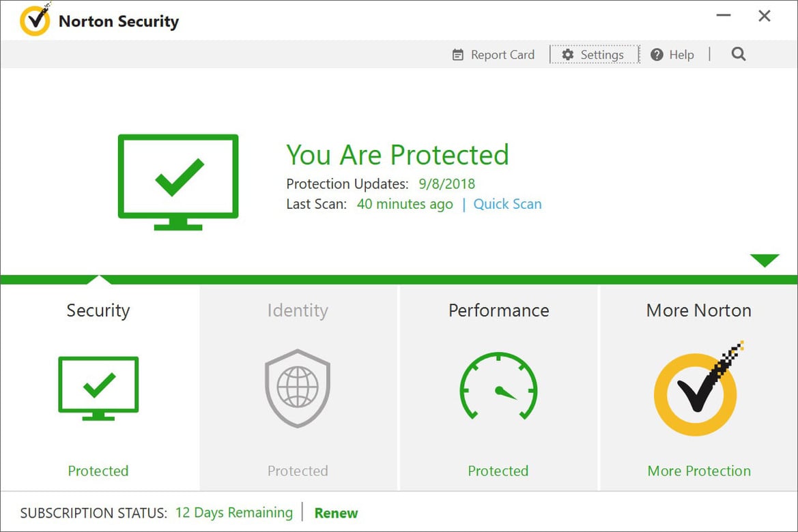The width and height of the screenshot is (798, 532).
Task: Click the Performance speedometer icon
Action: [499, 386]
